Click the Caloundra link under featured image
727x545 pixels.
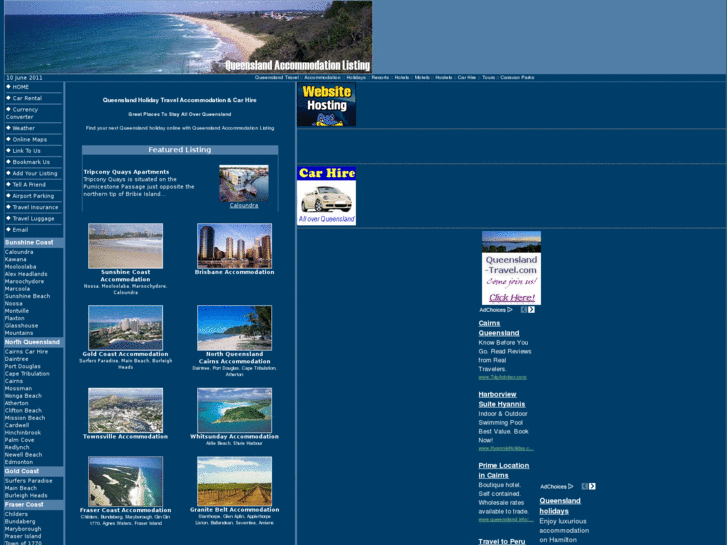244,205
